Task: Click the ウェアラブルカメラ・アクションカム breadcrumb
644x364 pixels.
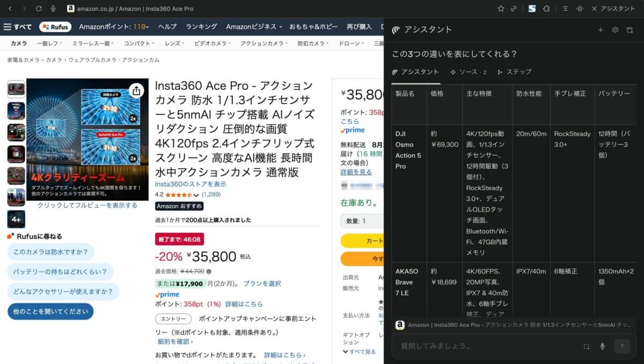Action: tap(114, 60)
